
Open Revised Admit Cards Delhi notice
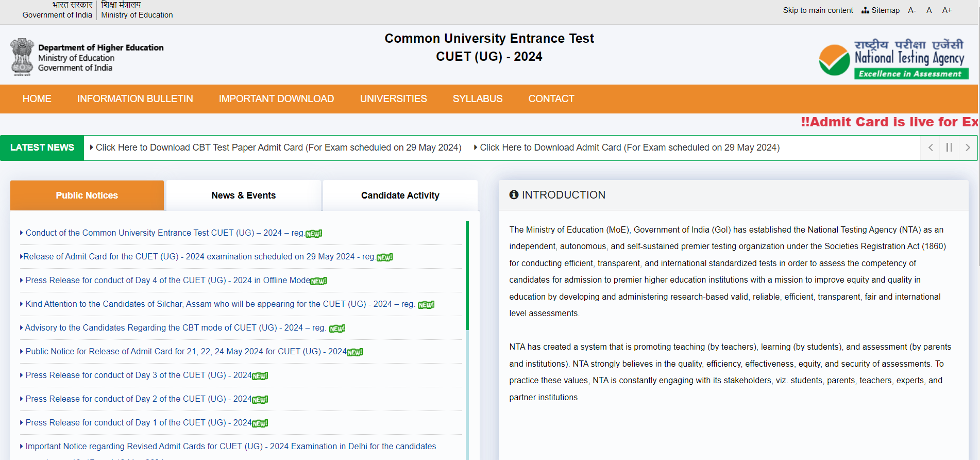(231, 447)
